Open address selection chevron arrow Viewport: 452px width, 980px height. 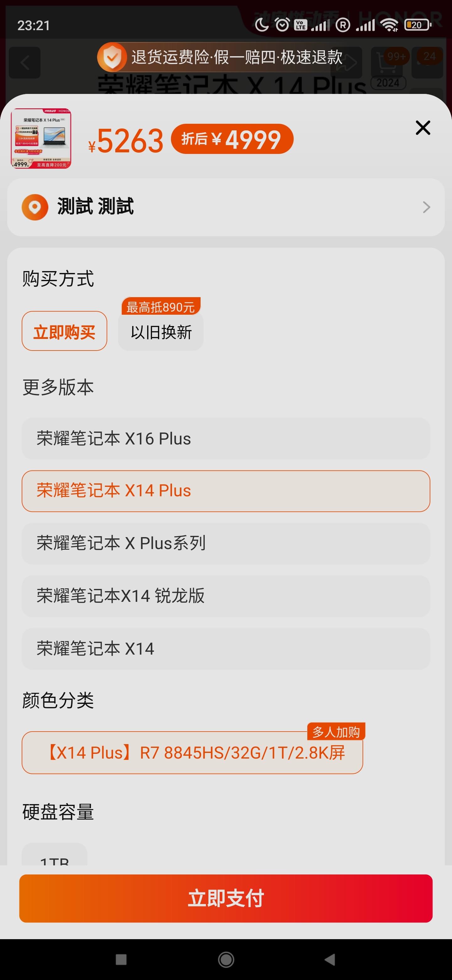426,207
